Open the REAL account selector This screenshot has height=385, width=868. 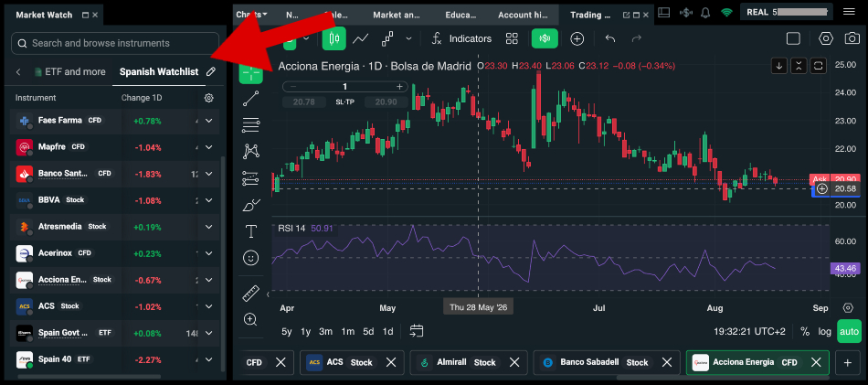coord(786,12)
